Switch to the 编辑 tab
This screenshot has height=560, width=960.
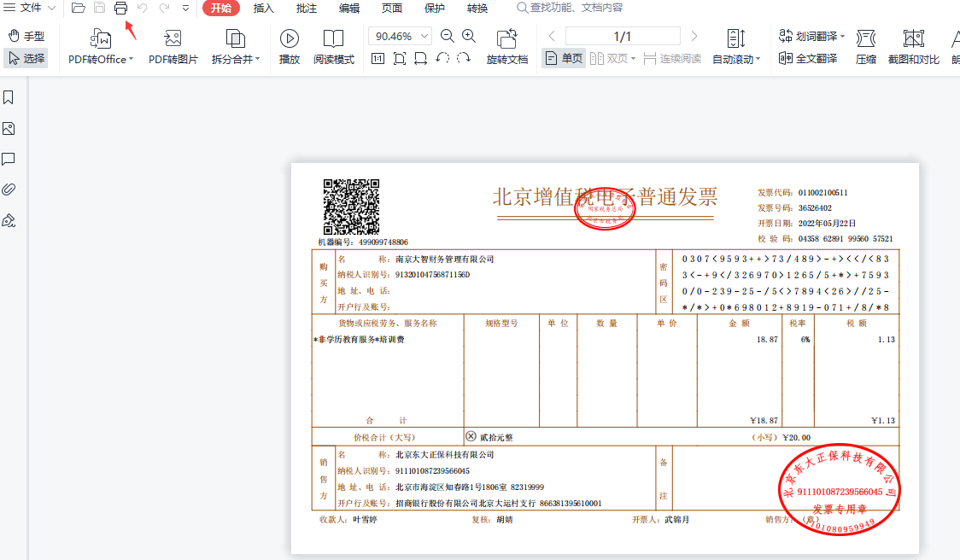[349, 8]
